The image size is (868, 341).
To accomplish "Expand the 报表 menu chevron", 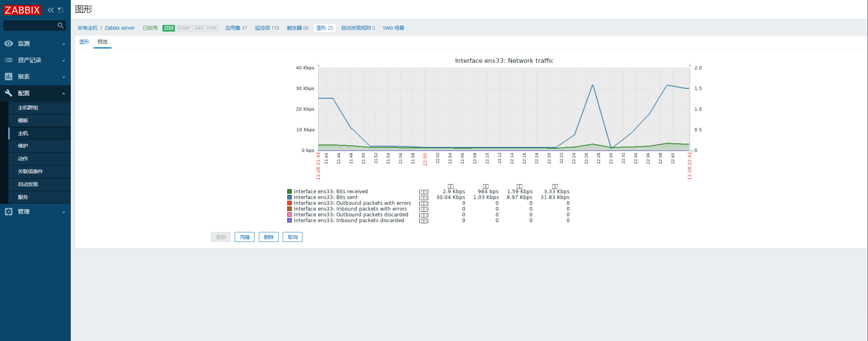I will [63, 77].
